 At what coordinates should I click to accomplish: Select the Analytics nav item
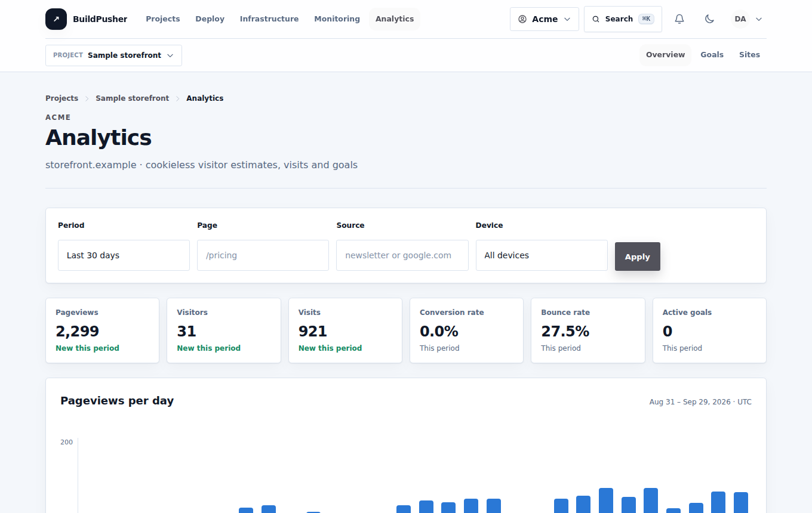coord(395,19)
